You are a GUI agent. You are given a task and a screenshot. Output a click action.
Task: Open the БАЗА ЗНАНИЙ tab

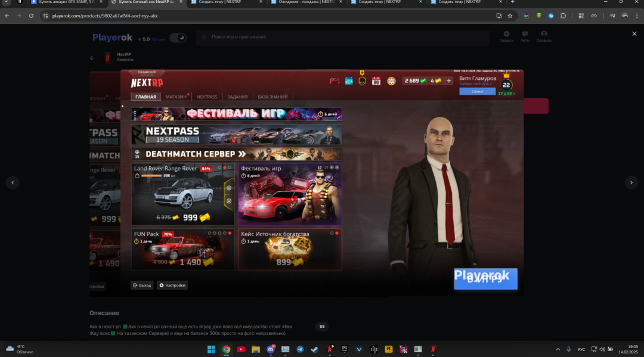click(273, 97)
